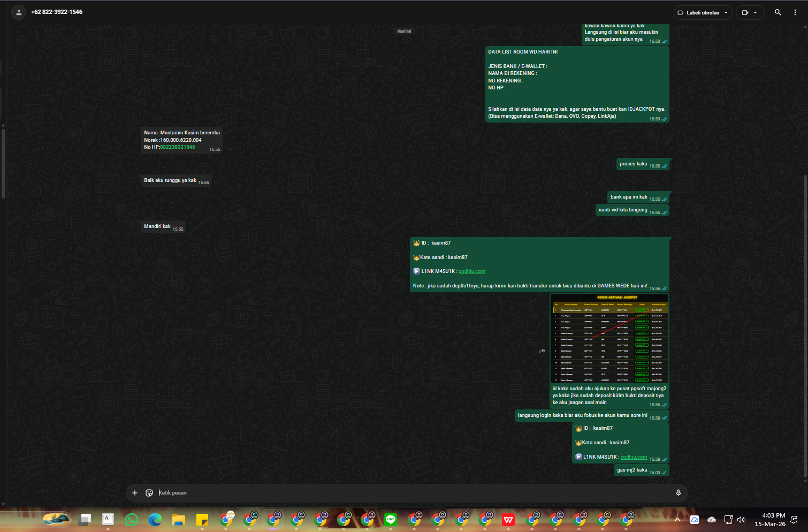This screenshot has height=532, width=808.
Task: Click 'Silahkan di isi data data nya' text
Action: (x=576, y=109)
